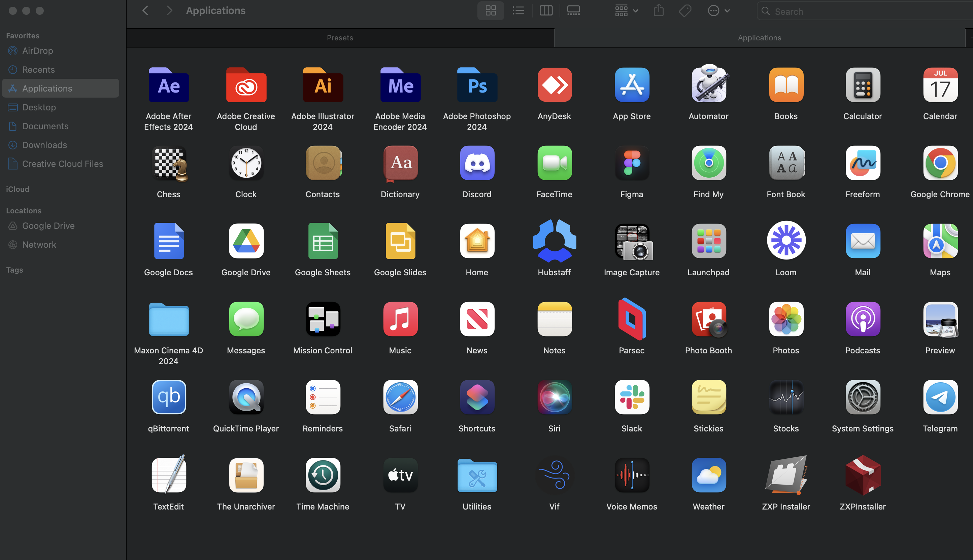Click inside the Search field
The width and height of the screenshot is (973, 560).
click(x=862, y=11)
